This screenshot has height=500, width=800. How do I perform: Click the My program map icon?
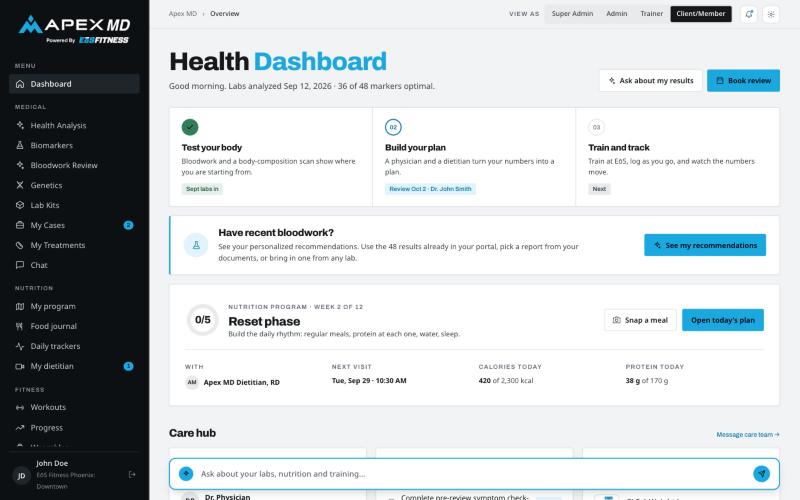point(20,306)
